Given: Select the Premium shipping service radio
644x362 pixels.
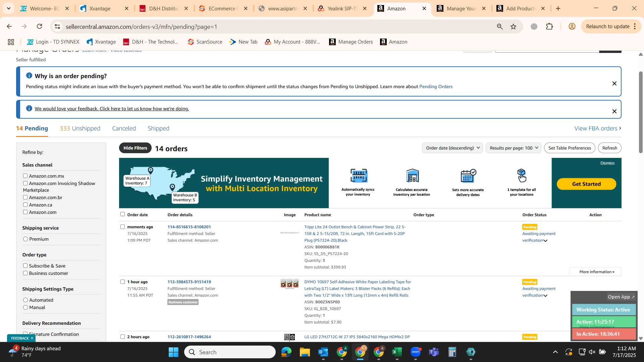Looking at the screenshot, I should click(x=25, y=239).
